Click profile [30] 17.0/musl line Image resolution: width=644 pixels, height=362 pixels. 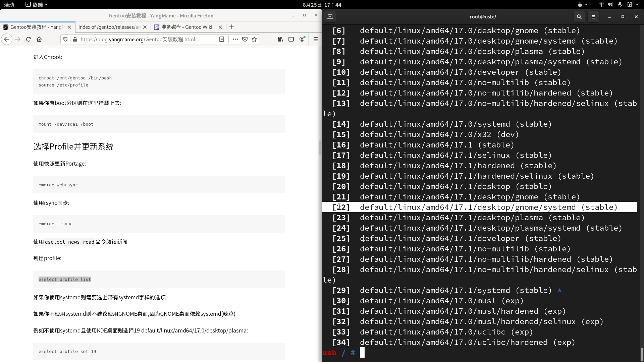(428, 301)
